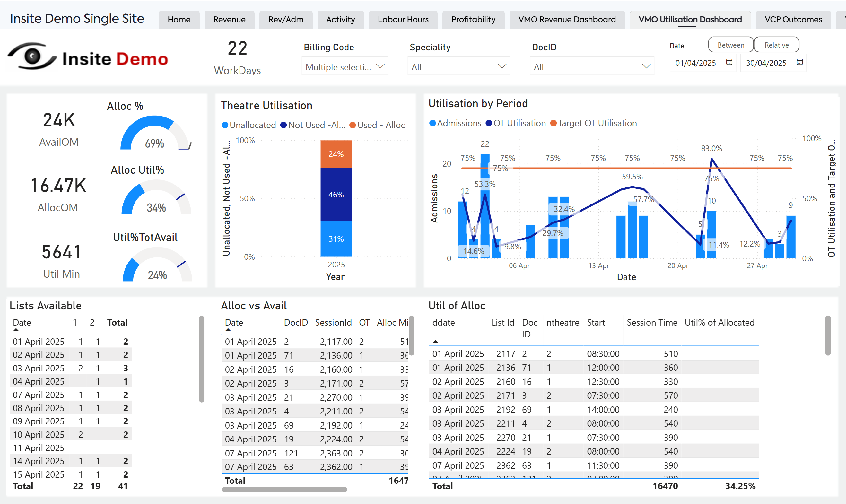Expand the Billing Code dropdown
The width and height of the screenshot is (846, 504).
click(380, 66)
